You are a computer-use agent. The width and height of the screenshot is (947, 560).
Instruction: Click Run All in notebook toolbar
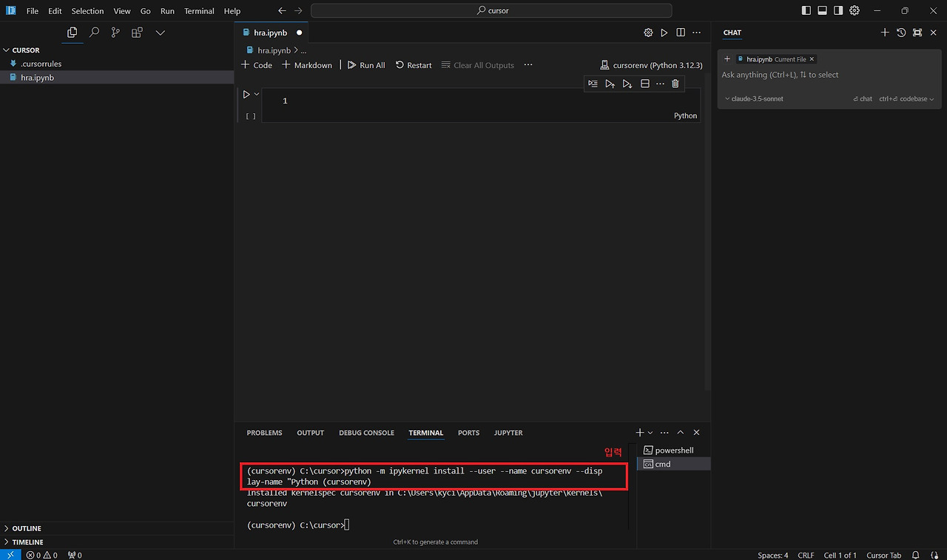coord(366,65)
